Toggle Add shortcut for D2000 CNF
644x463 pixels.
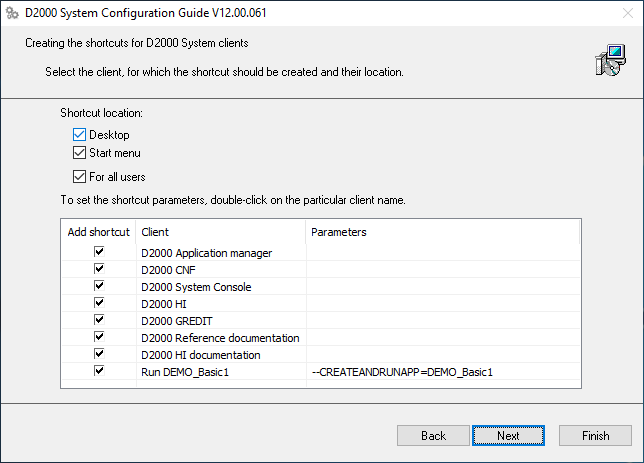[x=99, y=270]
